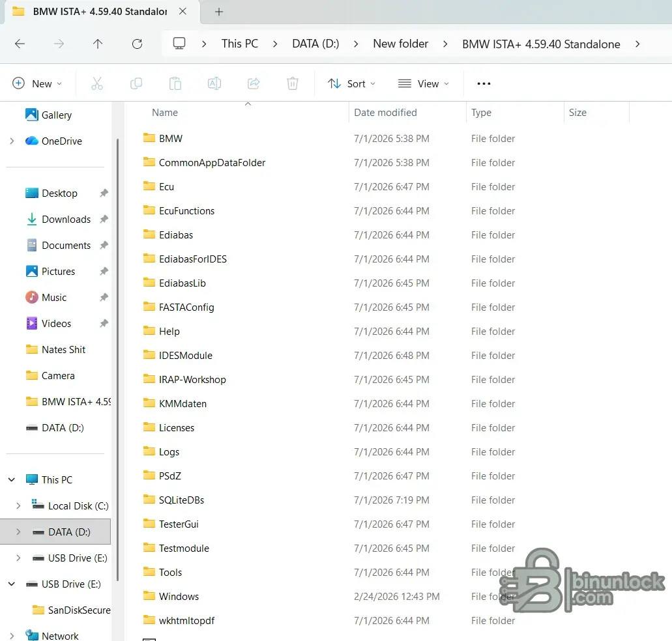
Task: Click the PC monitor icon in address bar
Action: tap(179, 44)
